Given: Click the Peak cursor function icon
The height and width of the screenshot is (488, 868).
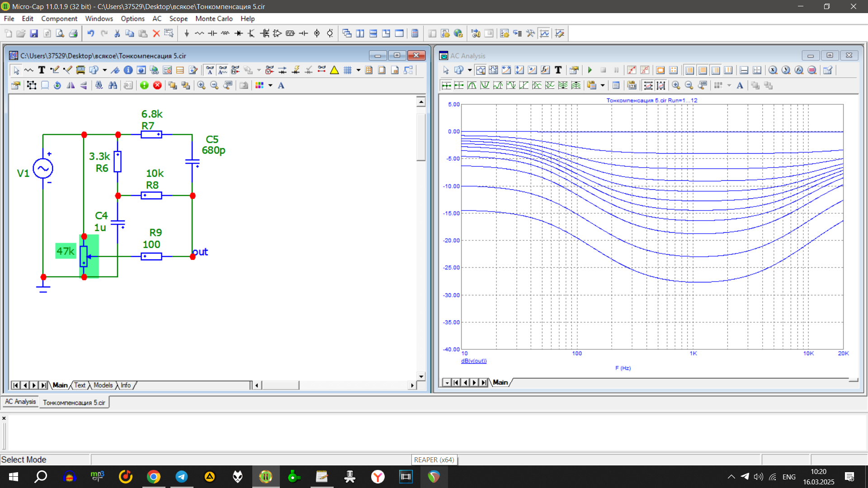Looking at the screenshot, I should [472, 85].
